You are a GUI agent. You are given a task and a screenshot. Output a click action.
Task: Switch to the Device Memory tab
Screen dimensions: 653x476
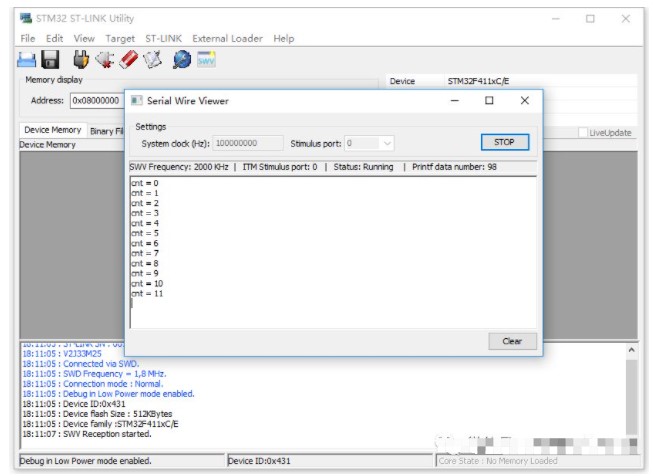tap(53, 130)
